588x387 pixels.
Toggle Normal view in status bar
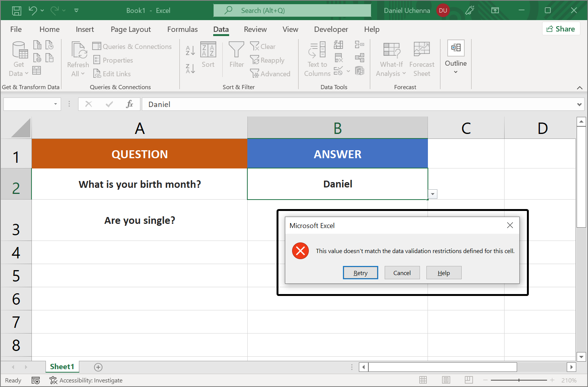423,380
